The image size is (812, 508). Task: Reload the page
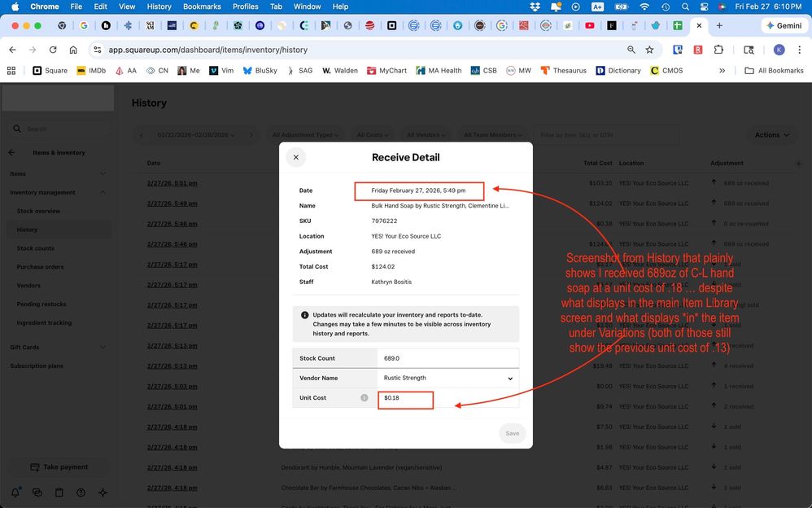53,50
